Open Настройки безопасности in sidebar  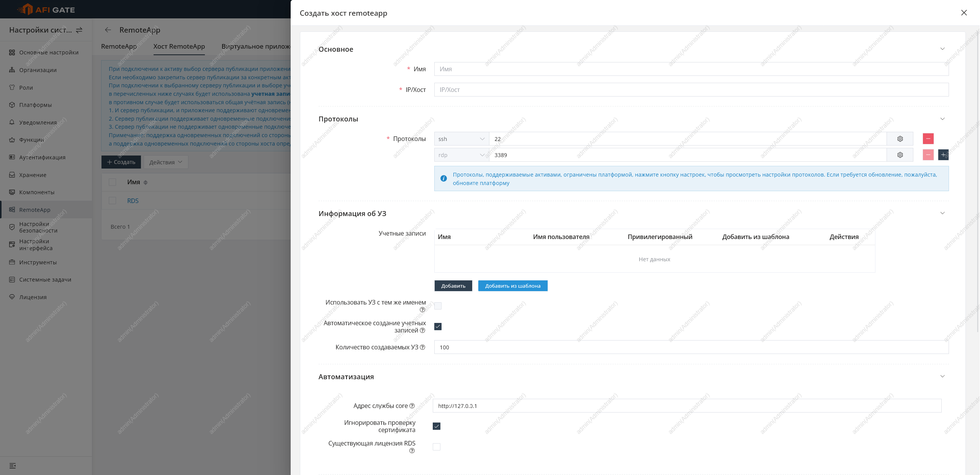click(x=46, y=227)
